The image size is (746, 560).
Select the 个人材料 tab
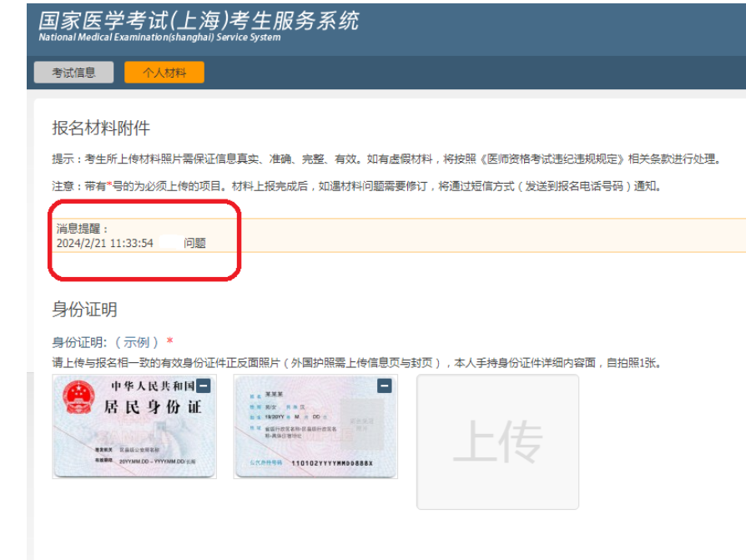pyautogui.click(x=164, y=73)
